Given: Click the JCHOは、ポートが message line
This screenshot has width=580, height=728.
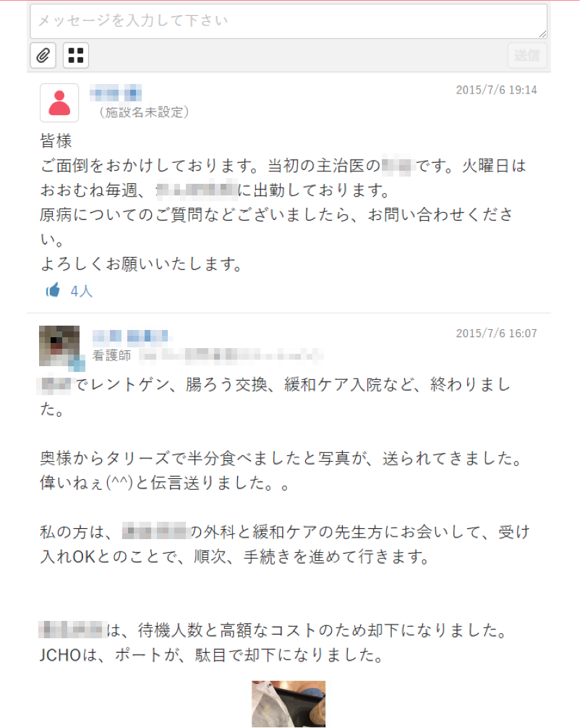Looking at the screenshot, I should (x=213, y=655).
